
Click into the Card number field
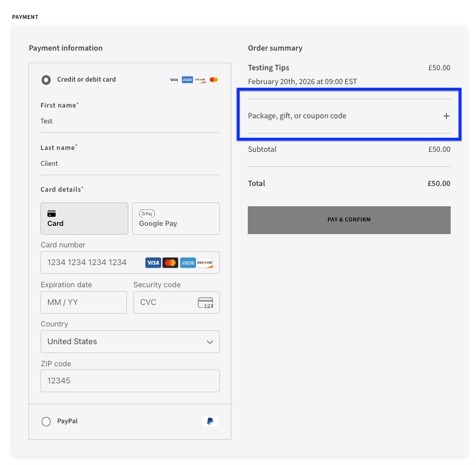click(92, 263)
